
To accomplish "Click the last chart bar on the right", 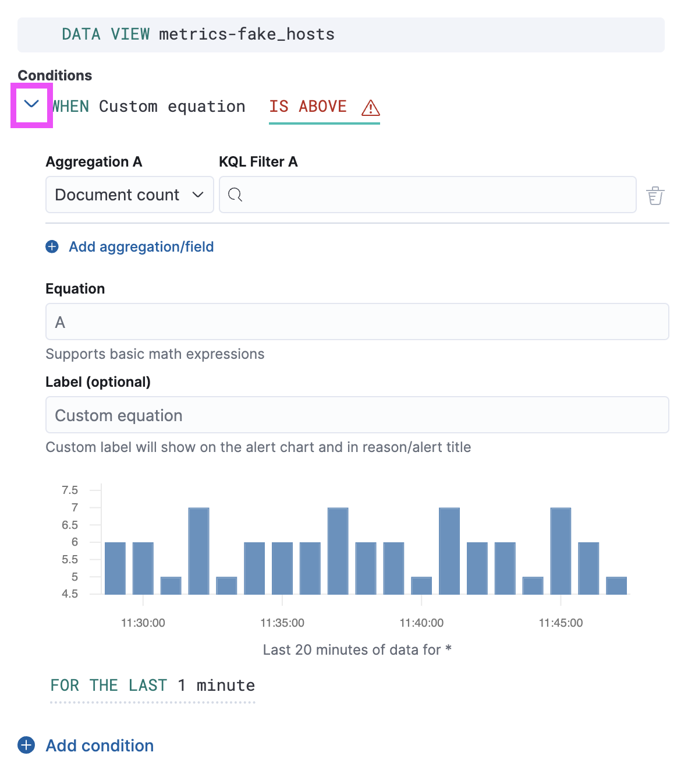I will pos(616,585).
